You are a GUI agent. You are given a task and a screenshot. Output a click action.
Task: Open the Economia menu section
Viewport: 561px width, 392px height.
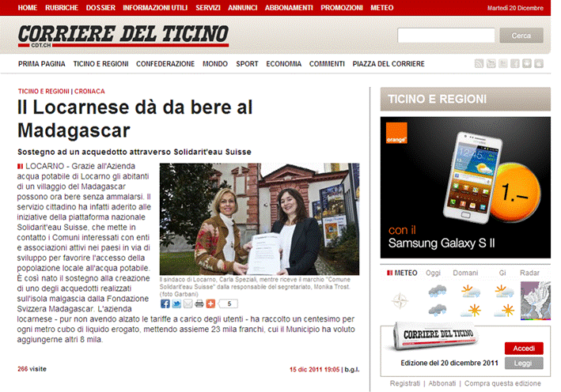283,63
